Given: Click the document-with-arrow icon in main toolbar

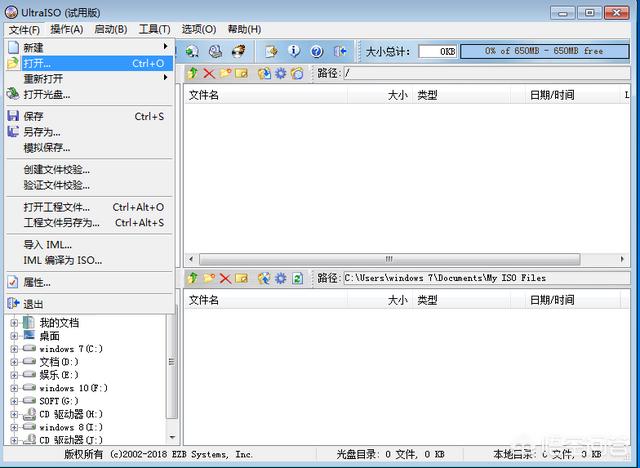Looking at the screenshot, I should click(x=271, y=51).
